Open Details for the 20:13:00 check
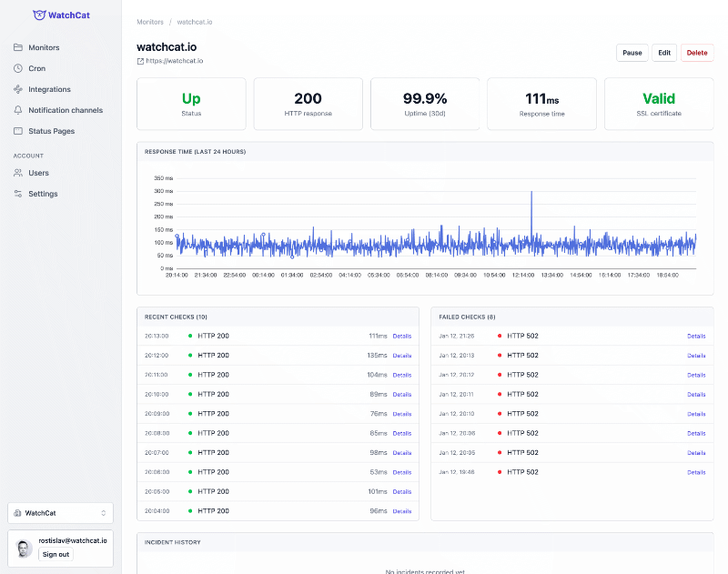Viewport: 728px width, 574px height. (402, 336)
